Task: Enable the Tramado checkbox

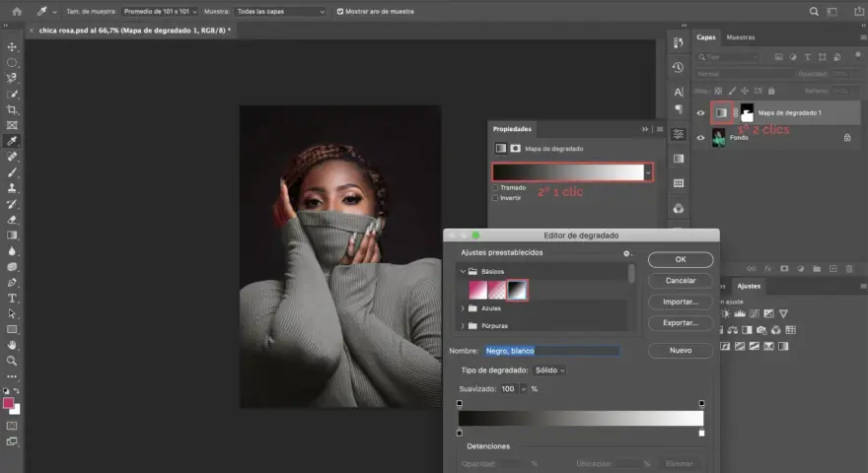Action: [x=496, y=187]
